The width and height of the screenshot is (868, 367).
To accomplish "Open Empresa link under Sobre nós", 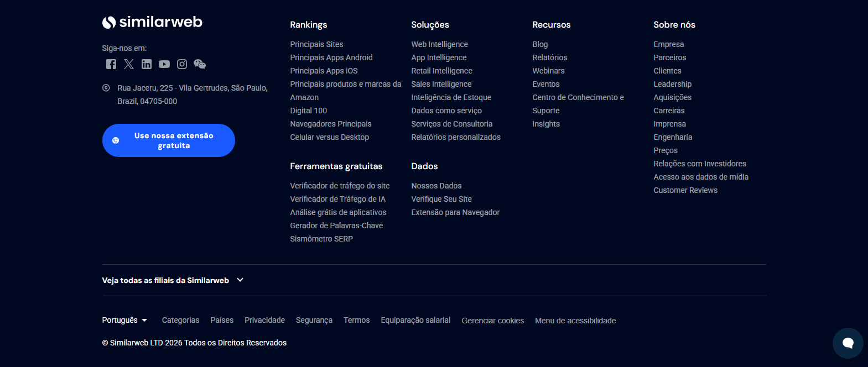I will coord(669,44).
